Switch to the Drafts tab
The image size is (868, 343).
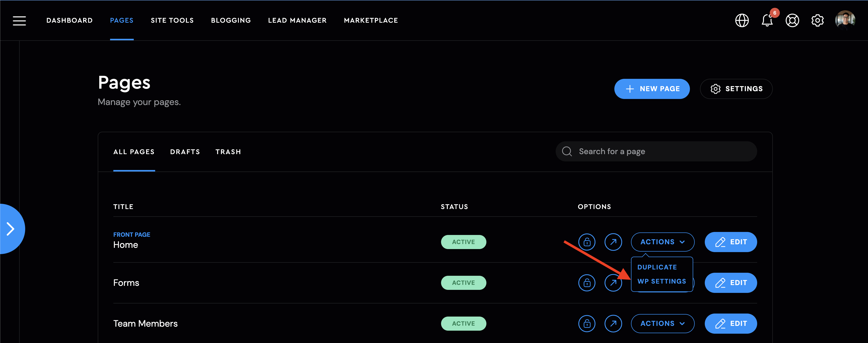(x=185, y=152)
